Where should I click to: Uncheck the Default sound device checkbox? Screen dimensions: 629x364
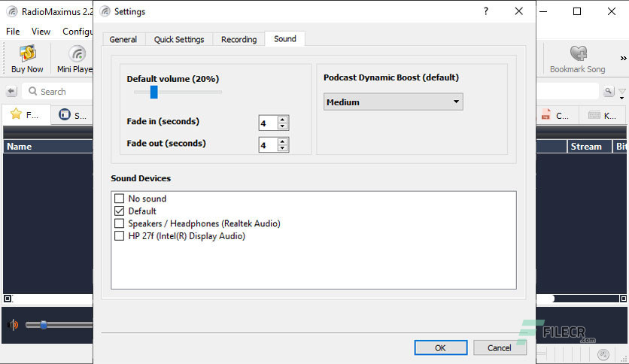click(119, 211)
